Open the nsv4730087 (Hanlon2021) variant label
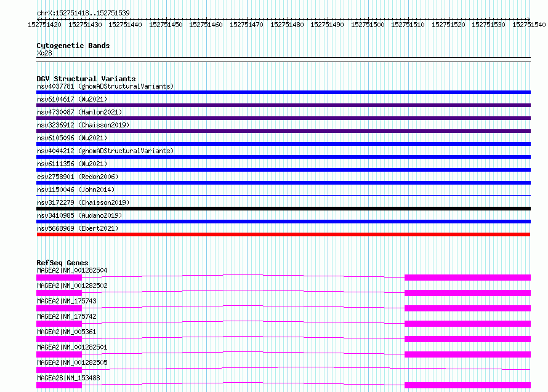 (x=79, y=112)
